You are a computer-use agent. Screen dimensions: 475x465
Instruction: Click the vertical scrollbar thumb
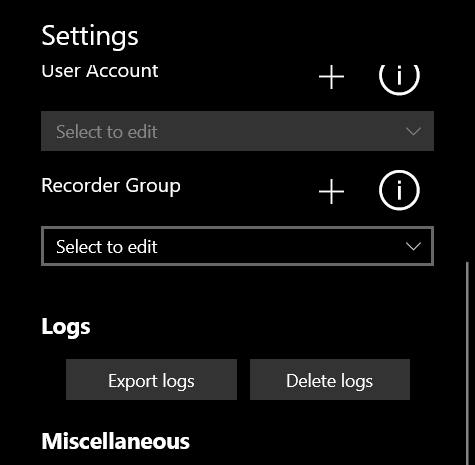(468, 363)
